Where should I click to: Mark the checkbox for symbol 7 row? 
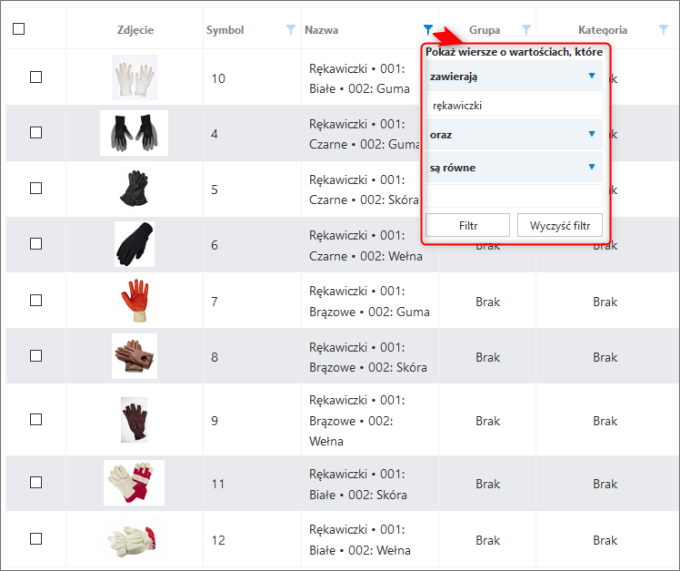pyautogui.click(x=36, y=300)
